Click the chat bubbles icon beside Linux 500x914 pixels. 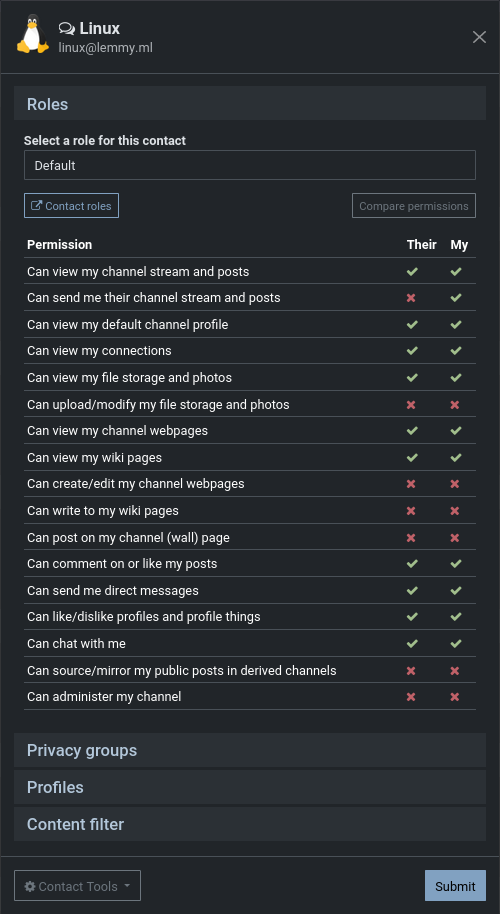pyautogui.click(x=67, y=29)
